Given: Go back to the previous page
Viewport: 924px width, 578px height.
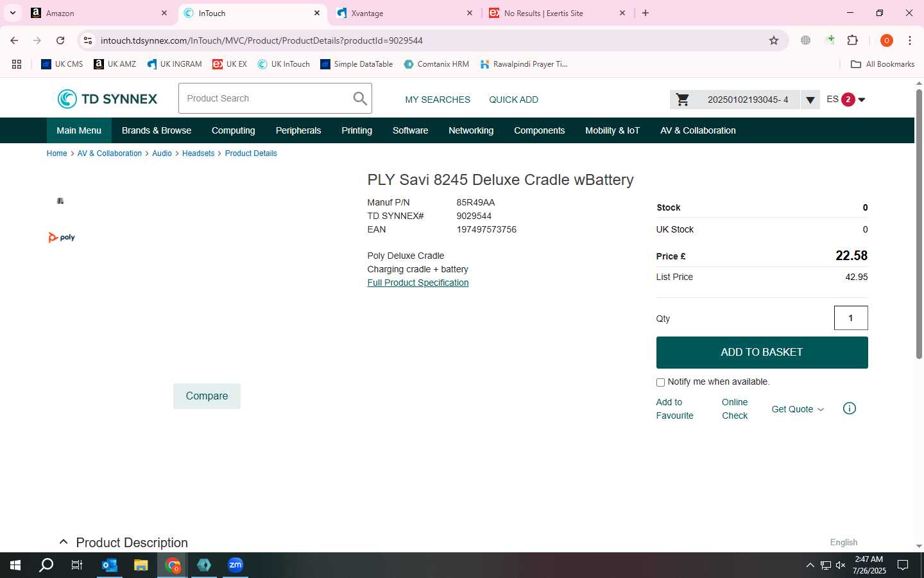Looking at the screenshot, I should pyautogui.click(x=14, y=40).
